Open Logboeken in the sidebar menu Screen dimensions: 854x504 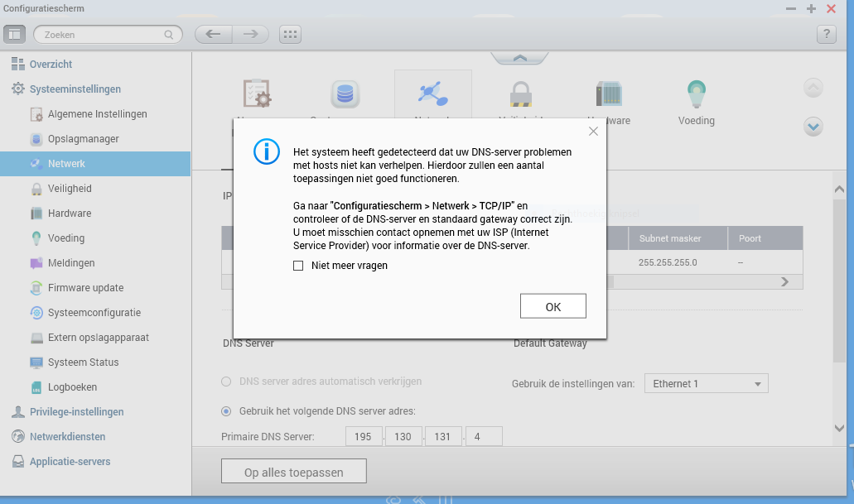point(72,387)
